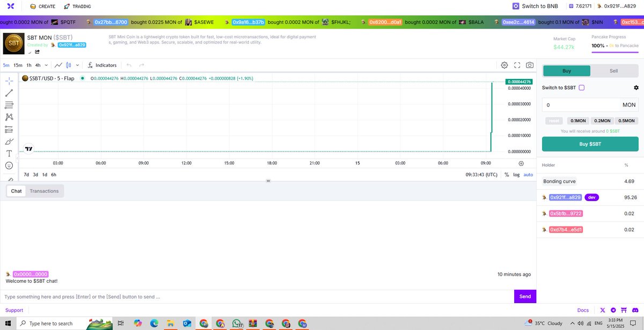This screenshot has width=644, height=330.
Task: Enter fullscreen chart mode
Action: click(x=517, y=65)
